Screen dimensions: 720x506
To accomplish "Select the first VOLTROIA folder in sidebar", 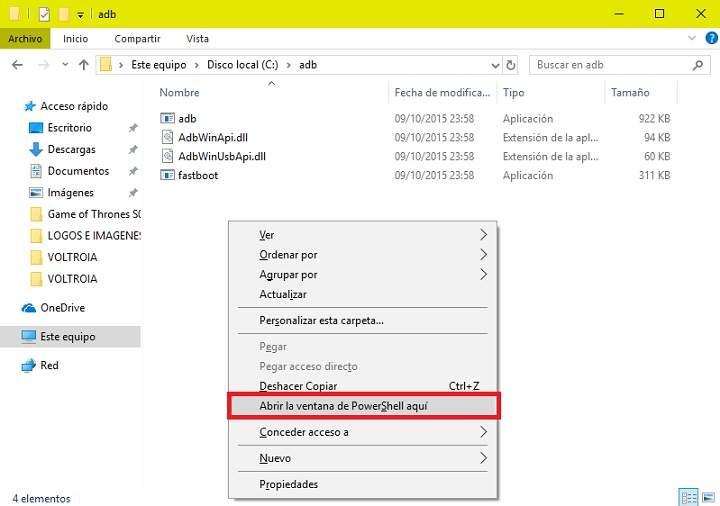I will [x=72, y=257].
